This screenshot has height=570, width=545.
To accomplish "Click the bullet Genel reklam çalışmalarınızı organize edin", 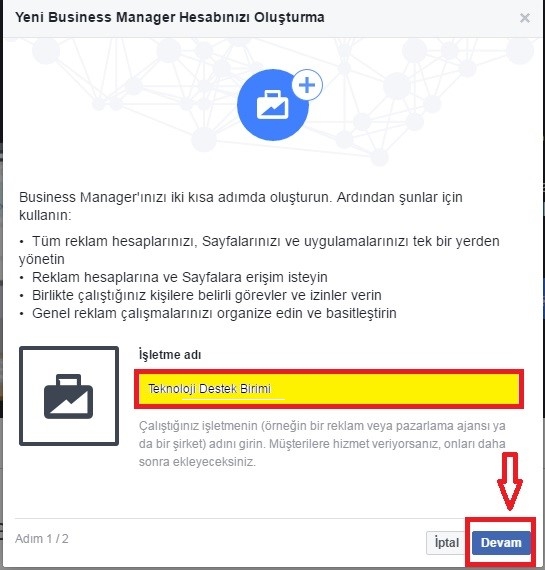I will coord(208,313).
